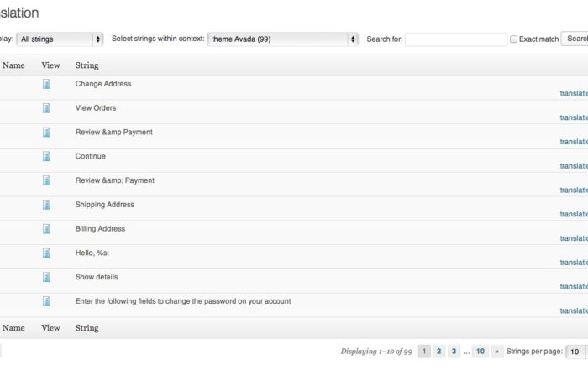Open view icon for Billing Address row
Image resolution: width=588 pixels, height=370 pixels.
point(46,229)
